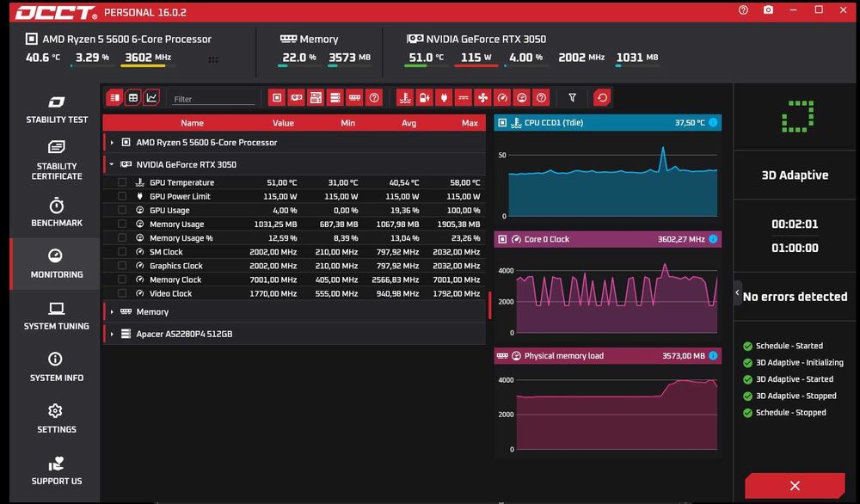Click the funnel filter icon

[572, 98]
